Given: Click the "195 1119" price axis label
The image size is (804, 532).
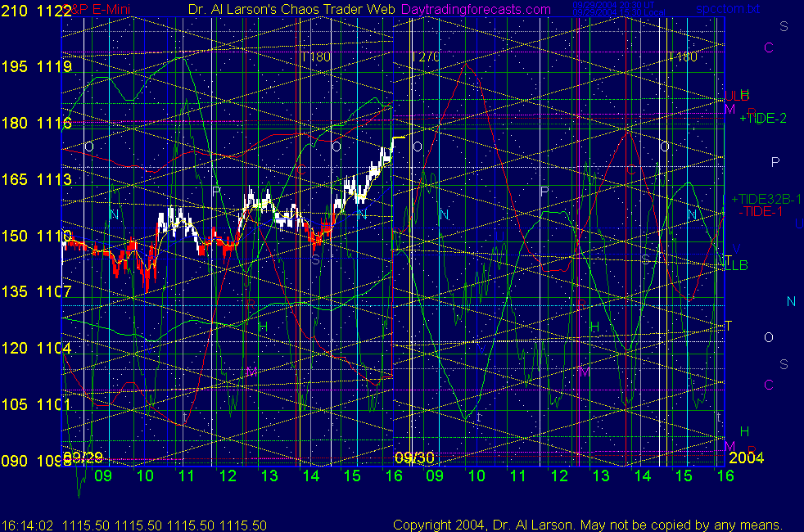Looking at the screenshot, I should (x=36, y=66).
